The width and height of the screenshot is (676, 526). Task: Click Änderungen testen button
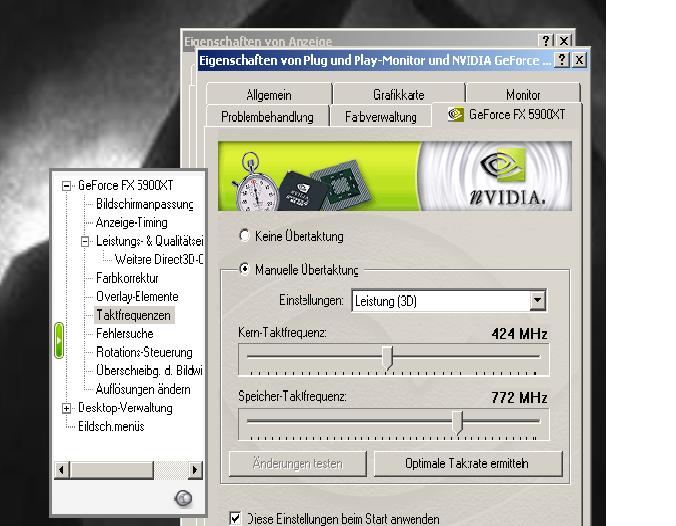[x=297, y=463]
